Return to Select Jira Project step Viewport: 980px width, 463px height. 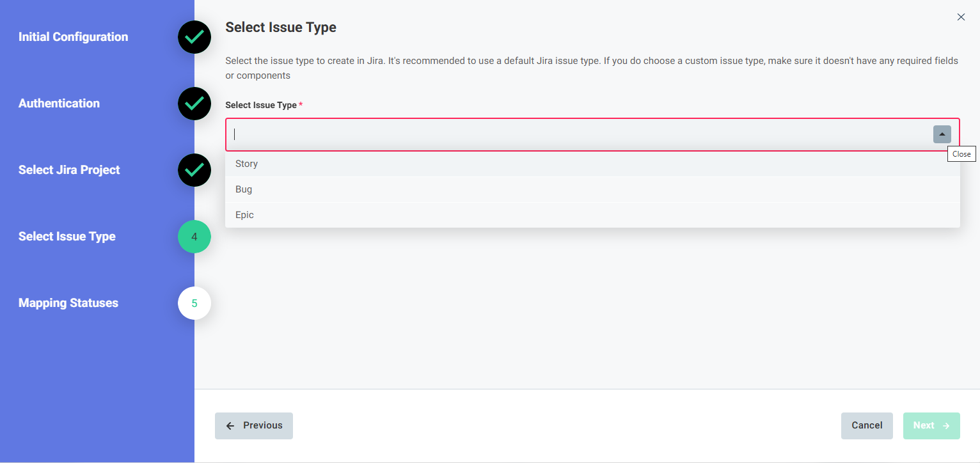(69, 170)
